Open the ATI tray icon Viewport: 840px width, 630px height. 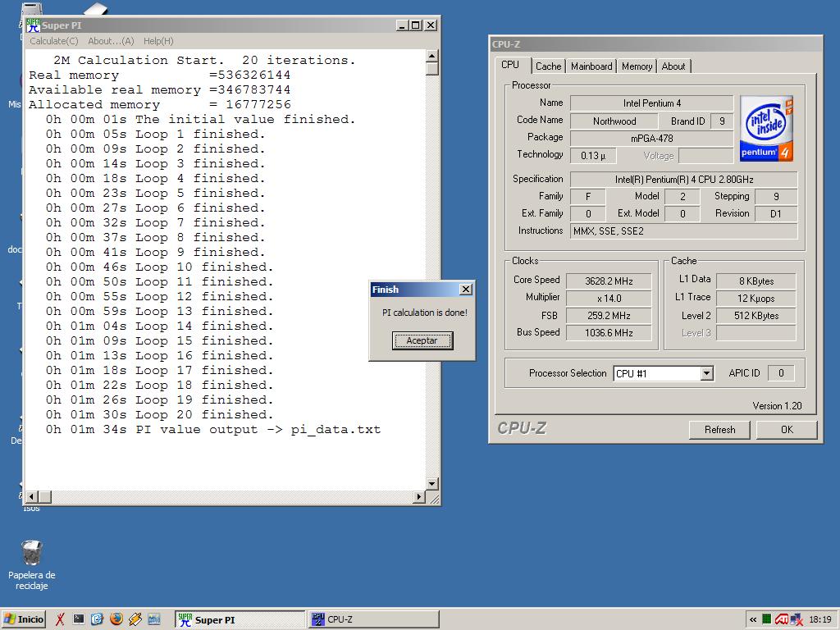782,619
